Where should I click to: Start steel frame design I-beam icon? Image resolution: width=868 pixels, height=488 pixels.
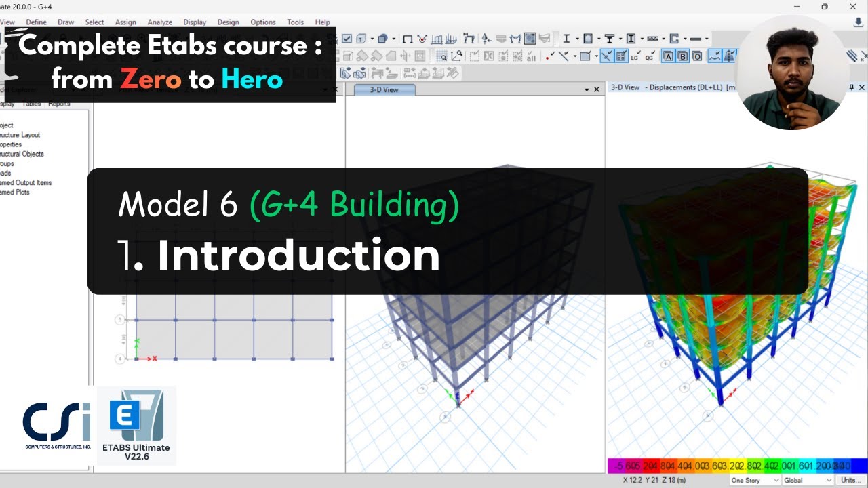click(567, 39)
